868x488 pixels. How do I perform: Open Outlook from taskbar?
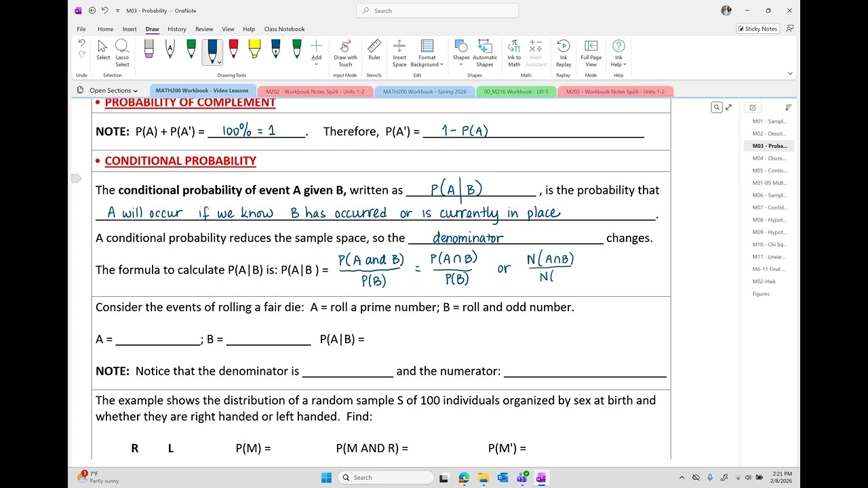502,477
